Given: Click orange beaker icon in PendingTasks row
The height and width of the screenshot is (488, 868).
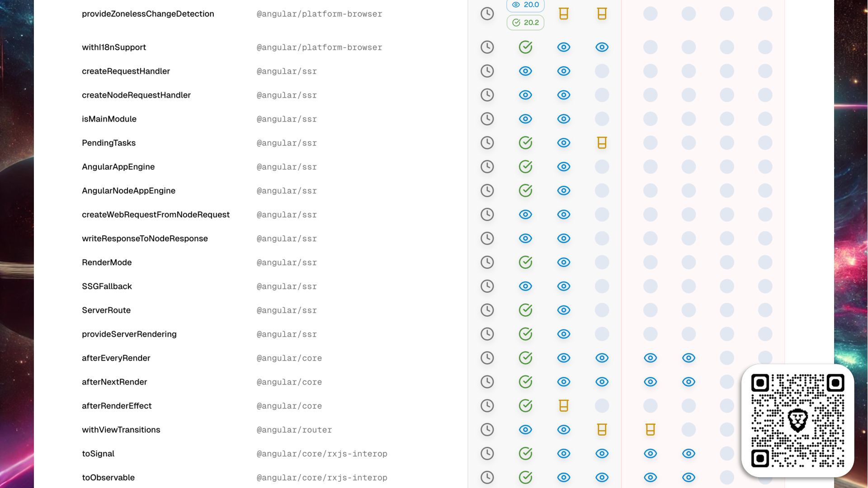Looking at the screenshot, I should tap(602, 143).
